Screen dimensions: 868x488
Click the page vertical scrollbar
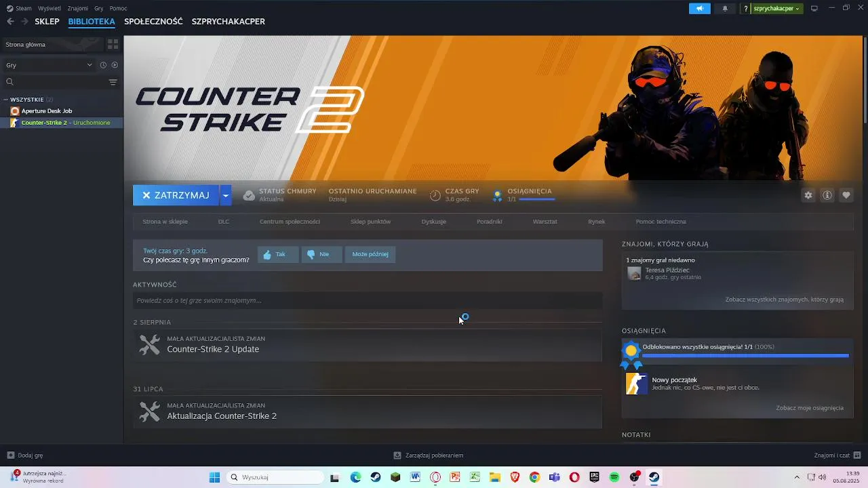tap(864, 81)
